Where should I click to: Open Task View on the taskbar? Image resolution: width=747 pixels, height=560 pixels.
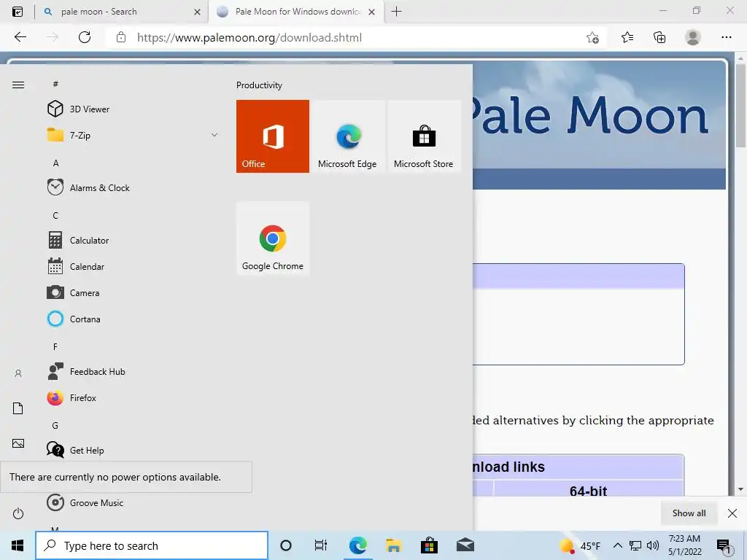321,545
